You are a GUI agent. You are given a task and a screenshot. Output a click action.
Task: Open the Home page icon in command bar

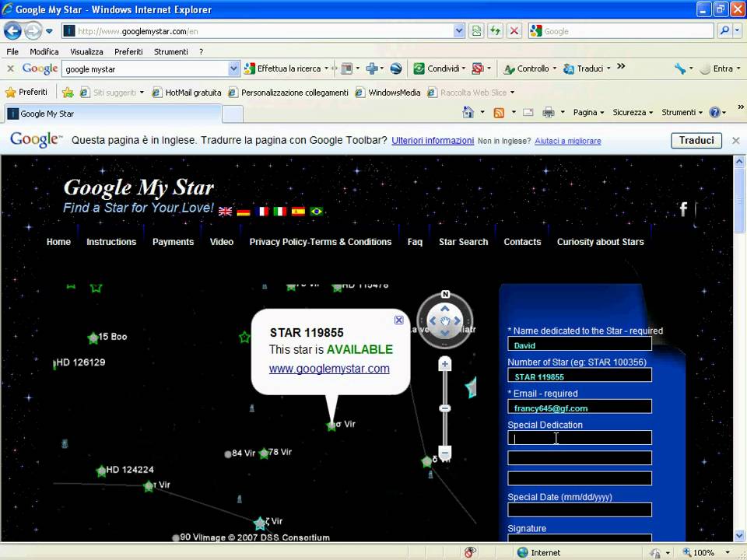pyautogui.click(x=468, y=112)
